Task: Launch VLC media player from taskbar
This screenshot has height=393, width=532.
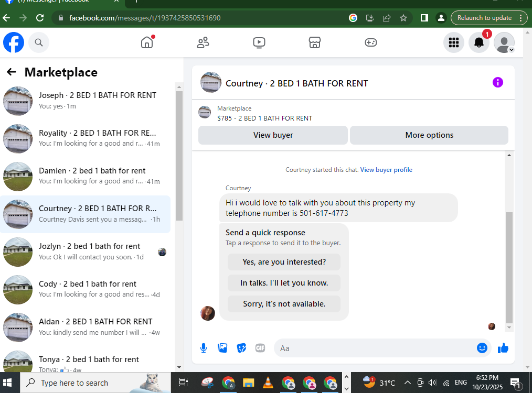Action: point(268,383)
